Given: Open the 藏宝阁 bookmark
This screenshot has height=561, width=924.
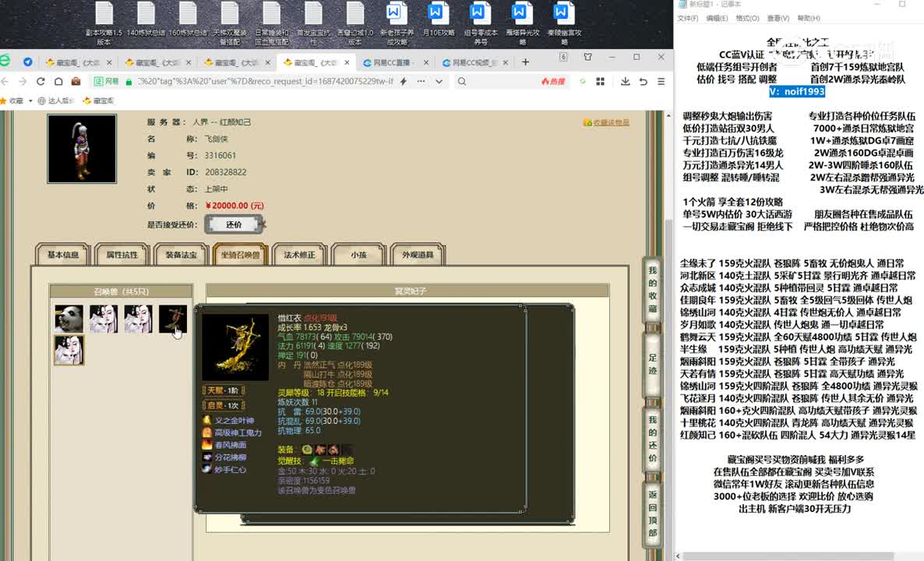Looking at the screenshot, I should click(98, 101).
